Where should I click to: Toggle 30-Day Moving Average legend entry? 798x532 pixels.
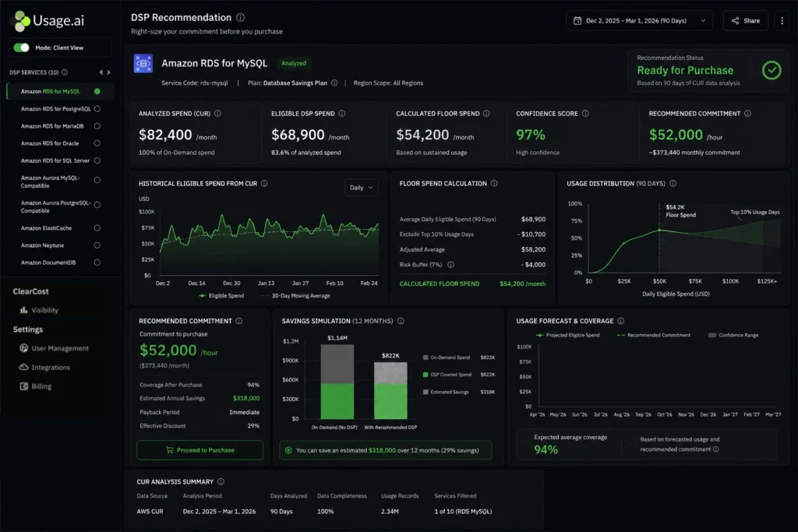[295, 295]
